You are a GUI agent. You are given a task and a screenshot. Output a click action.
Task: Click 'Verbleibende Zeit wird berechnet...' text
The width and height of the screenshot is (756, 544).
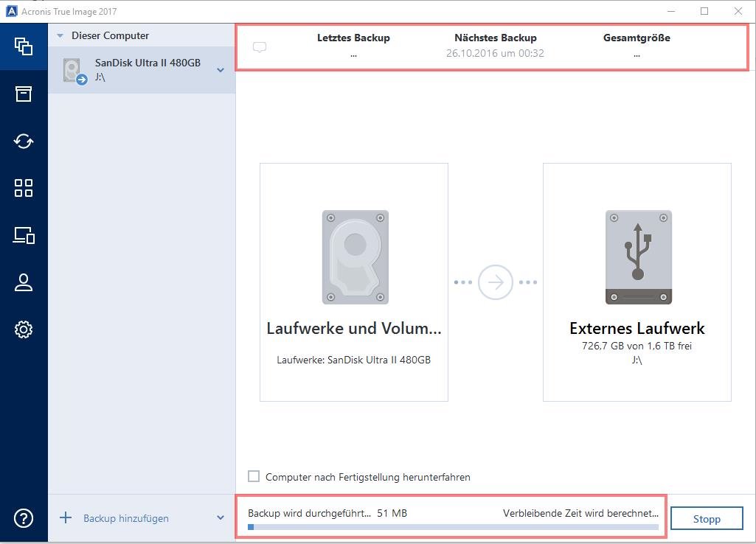[x=580, y=513]
